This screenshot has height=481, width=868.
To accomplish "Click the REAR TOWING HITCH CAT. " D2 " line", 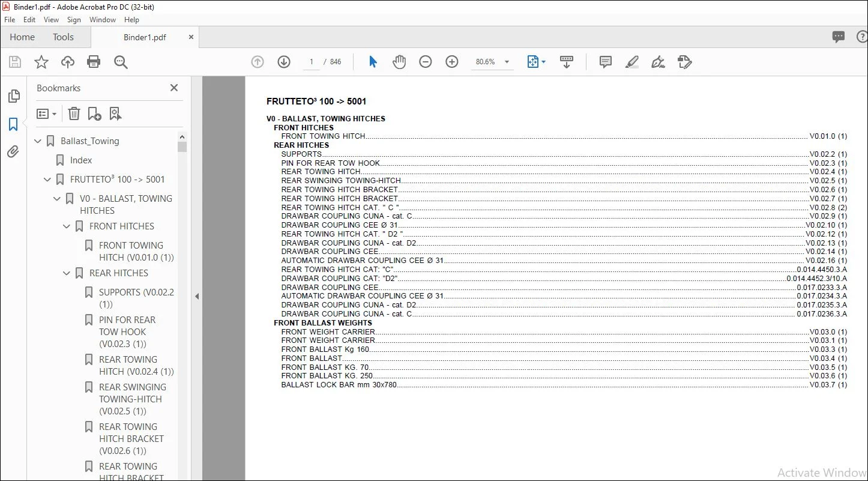I will (564, 234).
